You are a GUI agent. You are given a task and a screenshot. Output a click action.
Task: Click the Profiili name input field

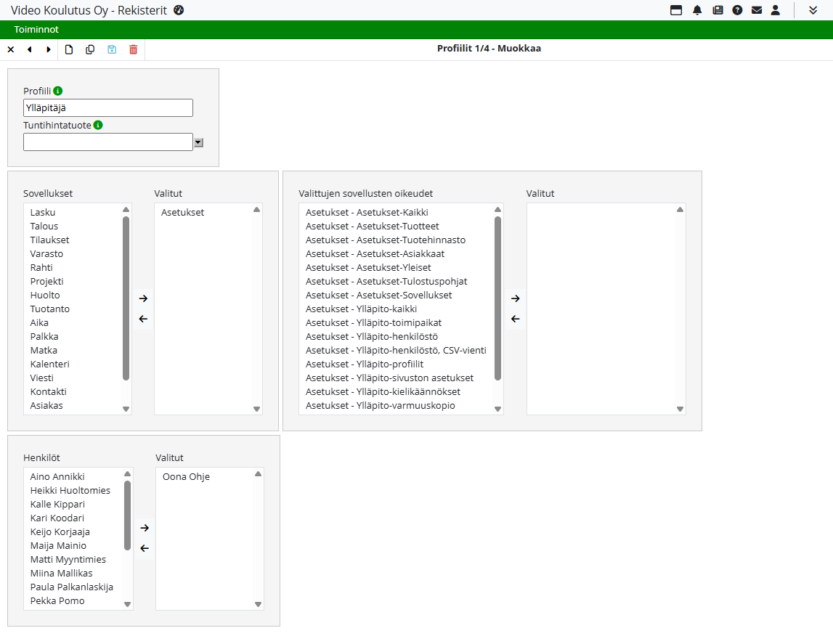[108, 108]
